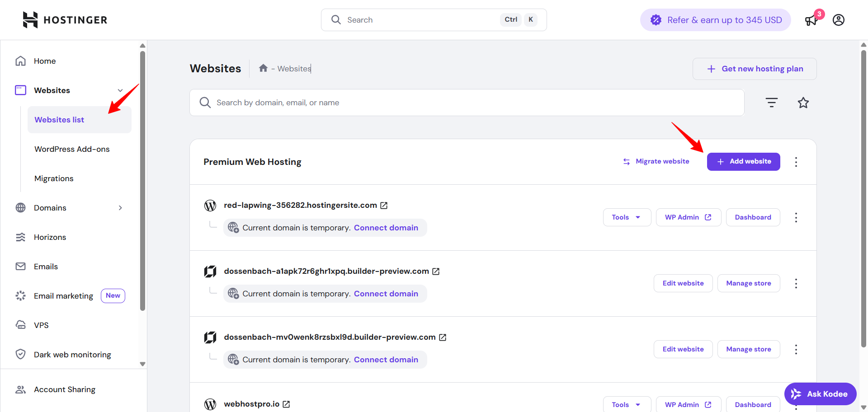The width and height of the screenshot is (868, 412).
Task: Click the filter icon beside the search bar
Action: (771, 103)
